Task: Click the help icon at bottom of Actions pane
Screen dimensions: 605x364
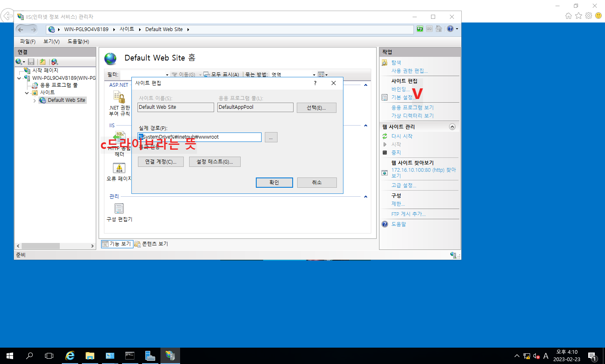Action: point(385,224)
